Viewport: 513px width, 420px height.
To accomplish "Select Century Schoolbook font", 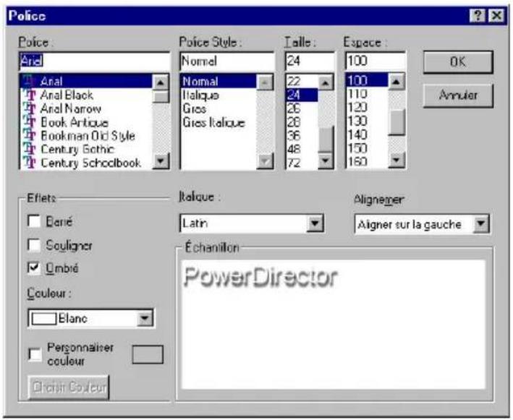I will [87, 163].
